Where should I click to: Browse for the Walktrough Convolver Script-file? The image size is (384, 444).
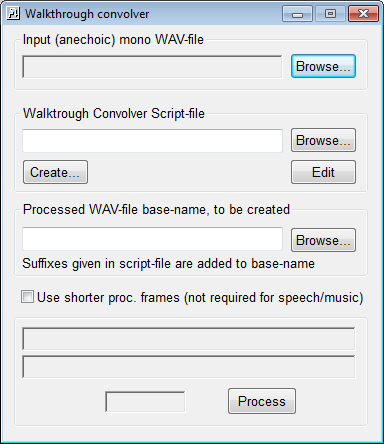point(323,140)
